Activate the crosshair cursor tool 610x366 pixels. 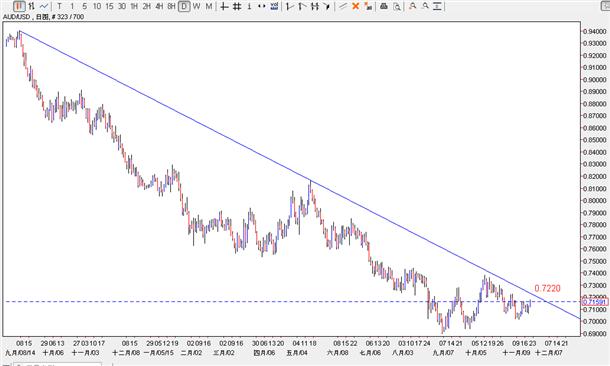[x=224, y=6]
